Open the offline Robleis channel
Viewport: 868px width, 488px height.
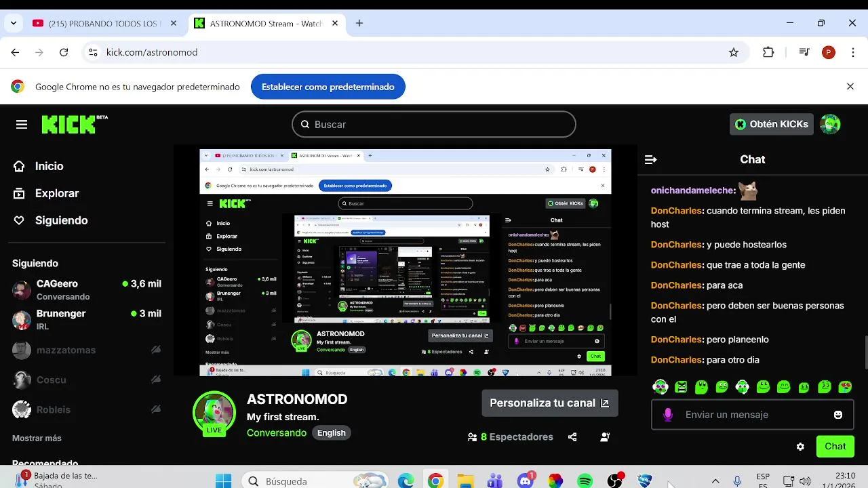tap(87, 410)
